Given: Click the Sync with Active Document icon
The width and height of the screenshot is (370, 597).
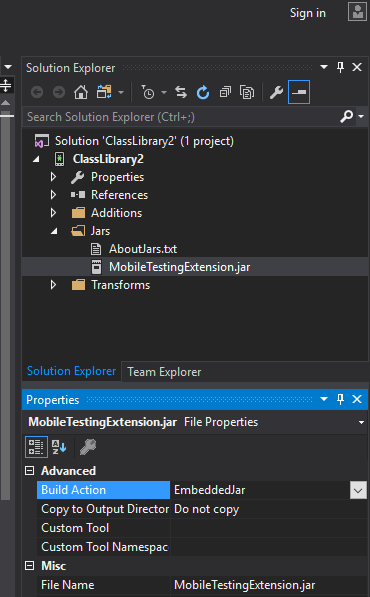Looking at the screenshot, I should coord(181,92).
